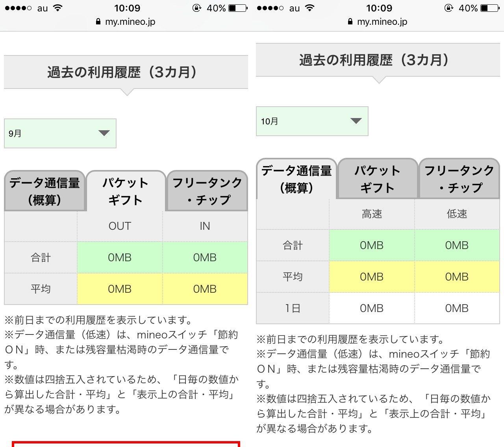The width and height of the screenshot is (504, 447).
Task: Tap the ※データ通信量（低速） note on the 9月 screen
Action: [x=121, y=350]
